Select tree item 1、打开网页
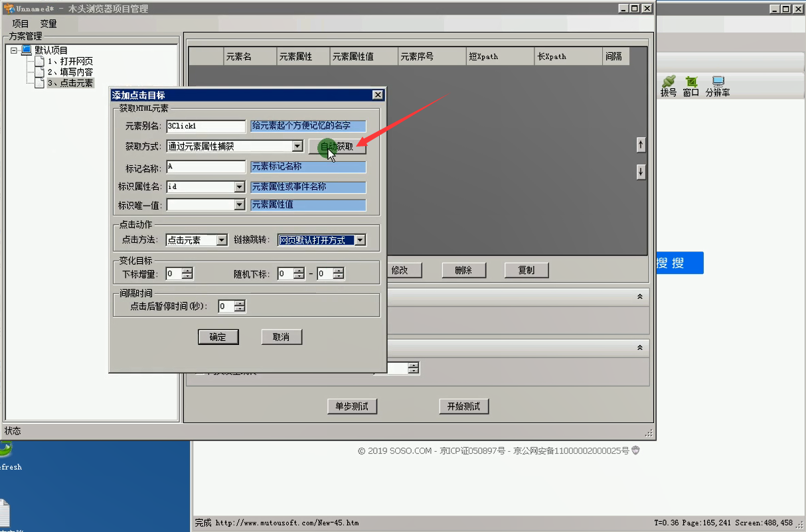806x532 pixels. point(70,61)
